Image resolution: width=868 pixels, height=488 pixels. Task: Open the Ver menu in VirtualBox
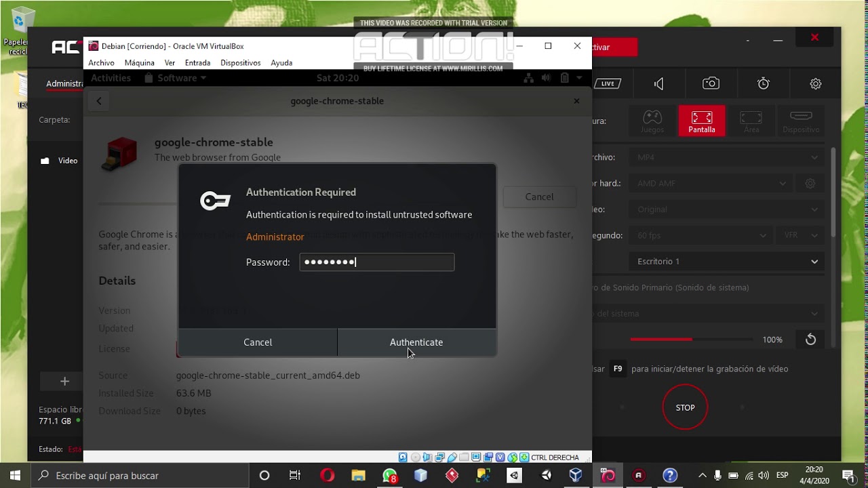[x=170, y=62]
